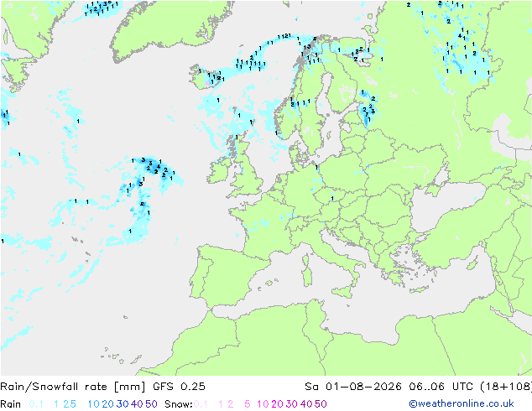Select Rain legend value 30
This screenshot has width=532, height=411.
(123, 404)
